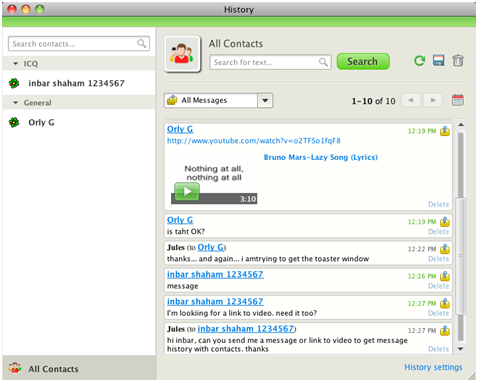The image size is (478, 382).
Task: Collapse the ICQ contact group
Action: [15, 63]
